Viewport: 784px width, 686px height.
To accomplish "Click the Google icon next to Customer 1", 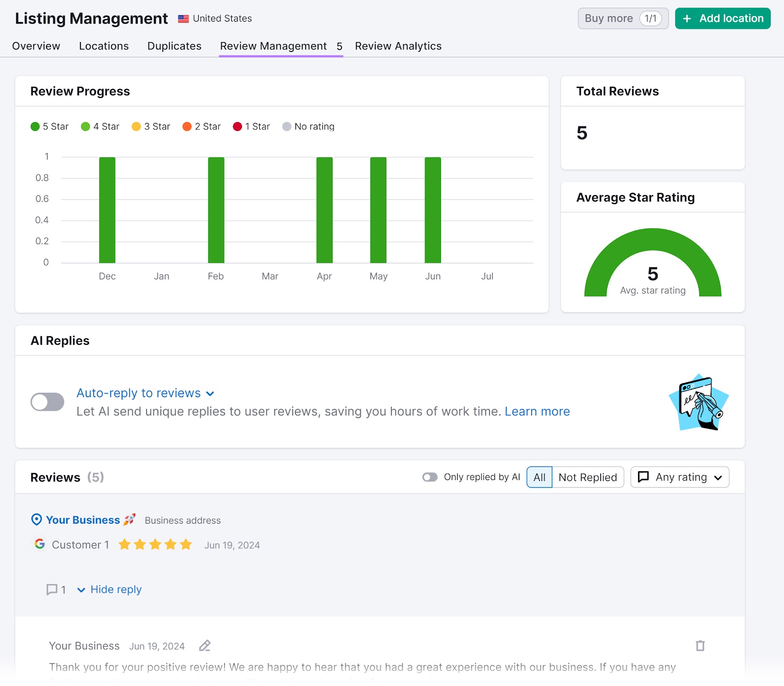I will point(39,544).
